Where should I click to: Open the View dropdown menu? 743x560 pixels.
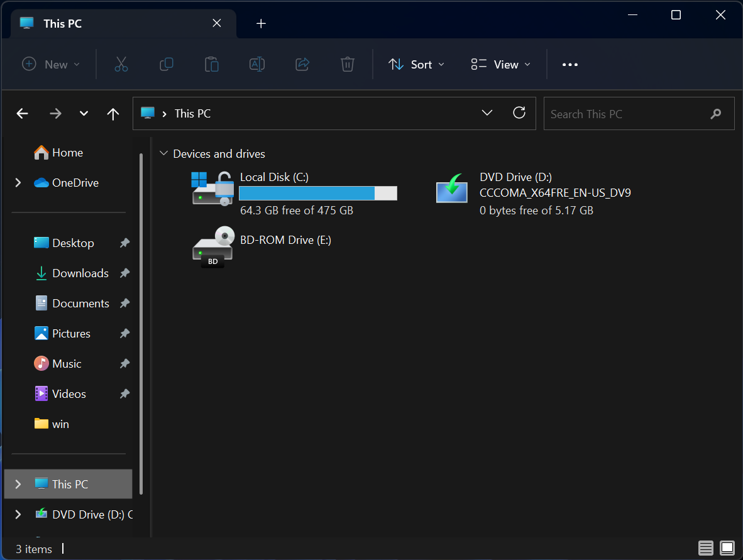[500, 64]
